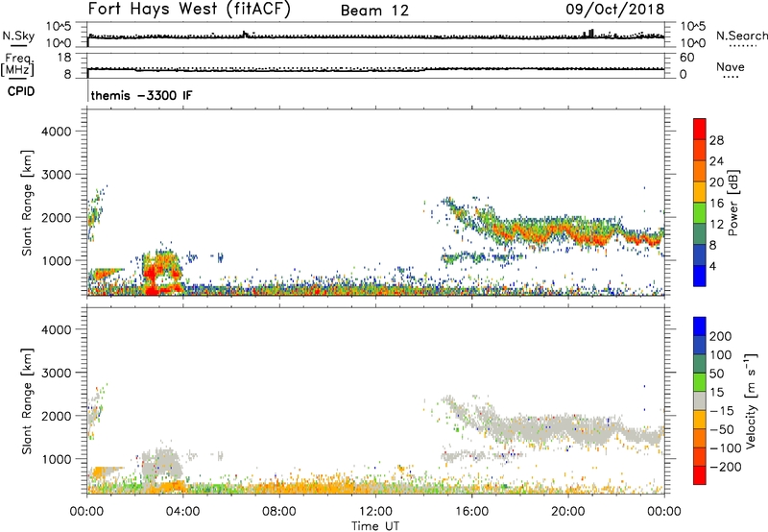Click the '2000' tick on the power panel

(x=57, y=217)
